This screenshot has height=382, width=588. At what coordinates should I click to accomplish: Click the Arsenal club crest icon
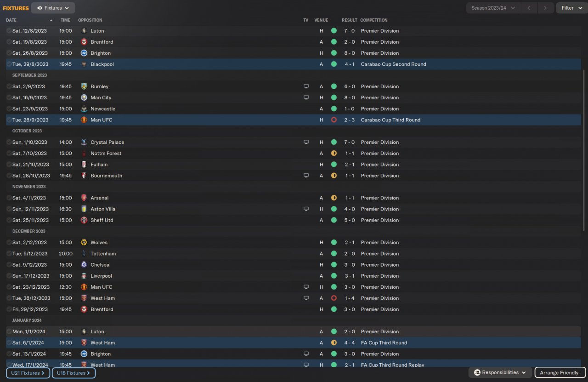click(x=84, y=198)
